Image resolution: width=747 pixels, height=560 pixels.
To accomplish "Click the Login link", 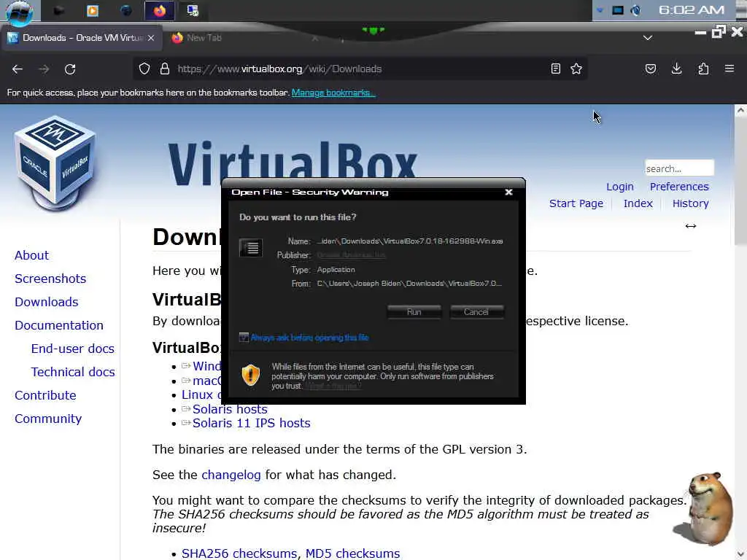I will pos(620,187).
